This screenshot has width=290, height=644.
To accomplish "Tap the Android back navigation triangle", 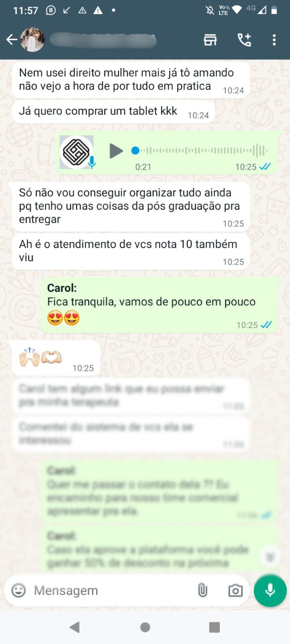I will coord(75,627).
